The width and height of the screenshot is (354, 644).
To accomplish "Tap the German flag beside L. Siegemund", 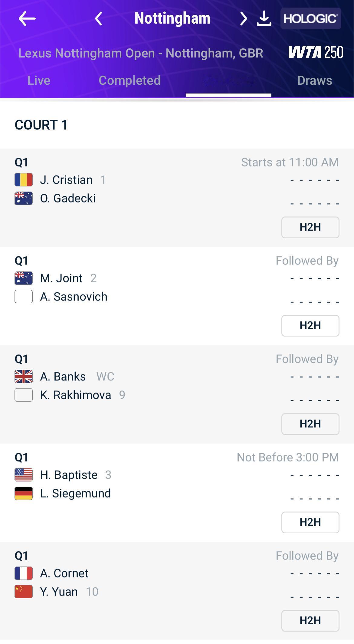I will (x=24, y=494).
